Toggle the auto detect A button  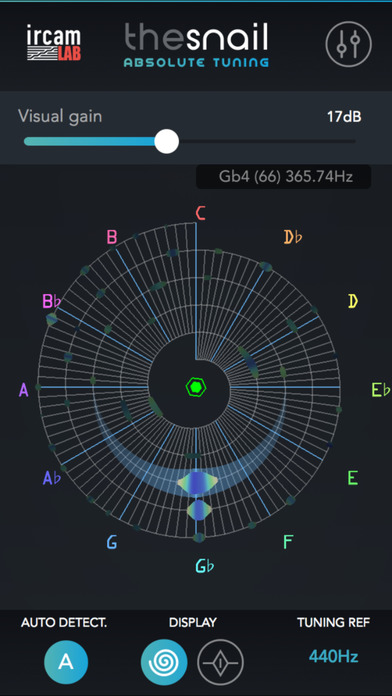pos(66,662)
